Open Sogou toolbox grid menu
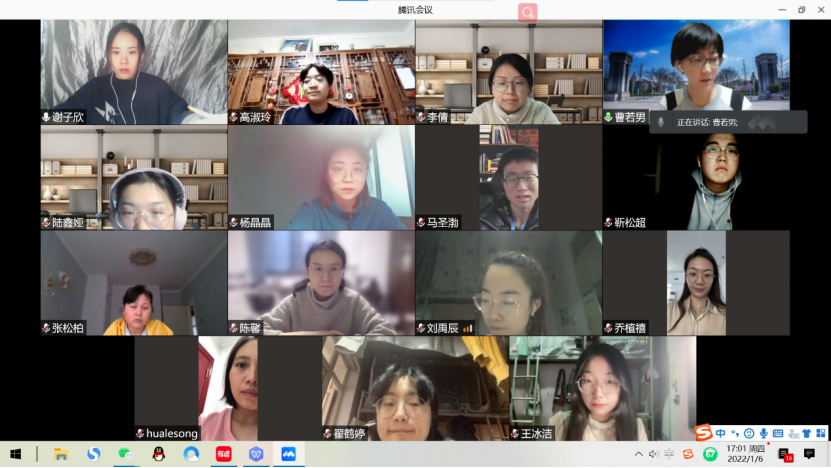The width and height of the screenshot is (831, 468). pyautogui.click(x=820, y=433)
